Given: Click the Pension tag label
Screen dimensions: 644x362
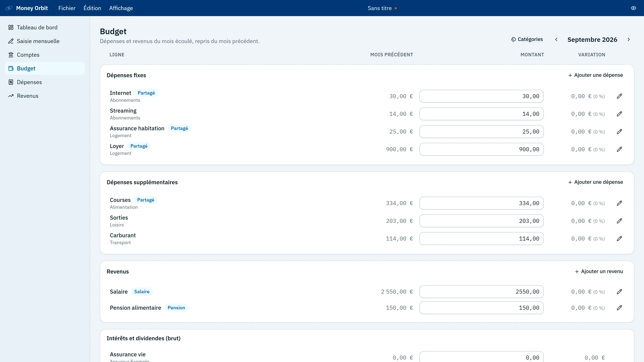Looking at the screenshot, I should (176, 308).
